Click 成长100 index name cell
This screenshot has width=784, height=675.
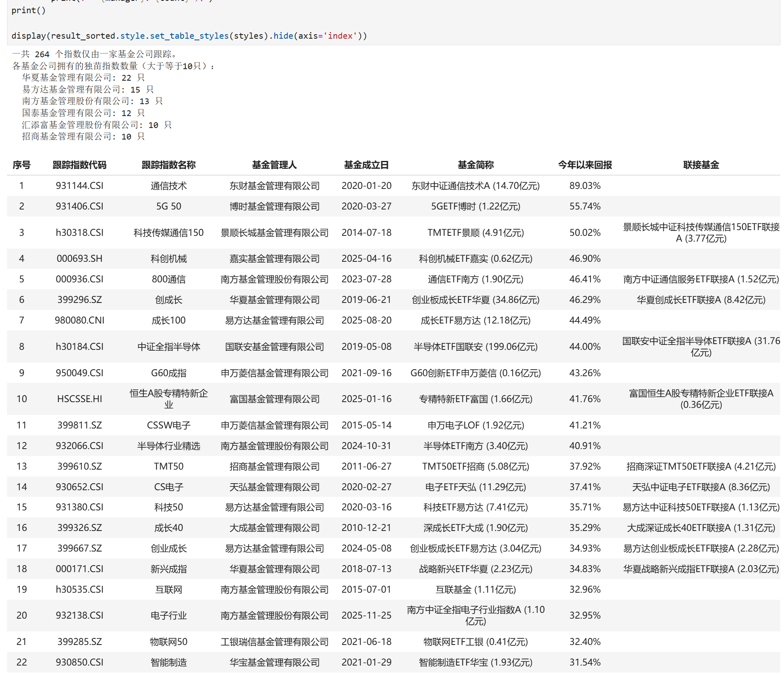tap(168, 320)
